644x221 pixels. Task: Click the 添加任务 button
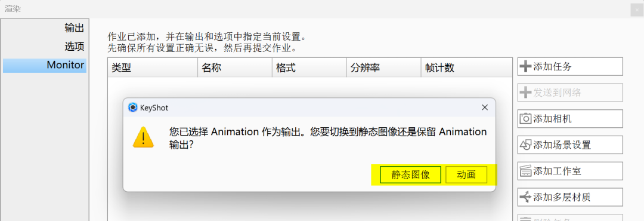(570, 67)
